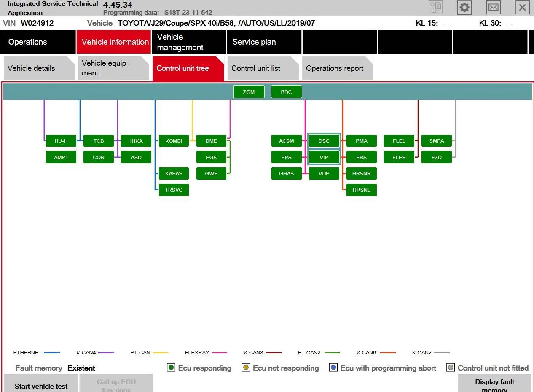Select the highlighted DSC control unit
534x392 pixels.
[x=324, y=141]
